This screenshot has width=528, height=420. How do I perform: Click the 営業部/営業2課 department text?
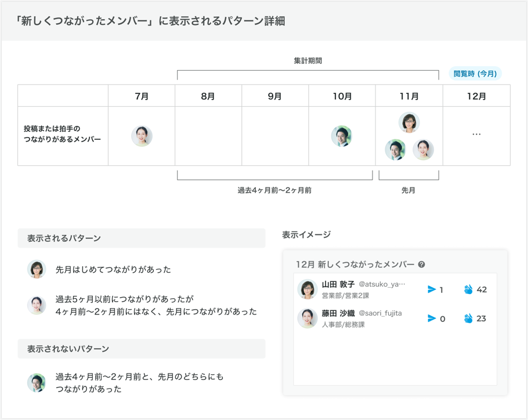pyautogui.click(x=345, y=295)
